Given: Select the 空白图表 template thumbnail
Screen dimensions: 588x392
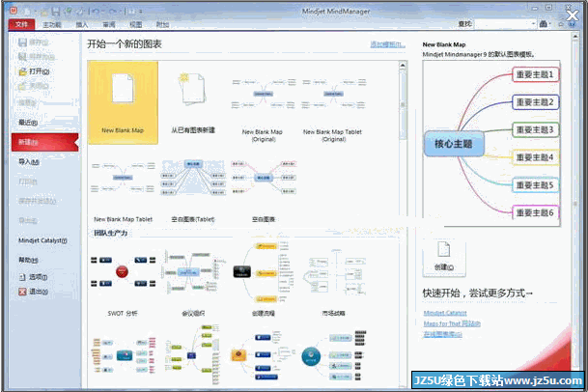Looking at the screenshot, I should point(264,177).
